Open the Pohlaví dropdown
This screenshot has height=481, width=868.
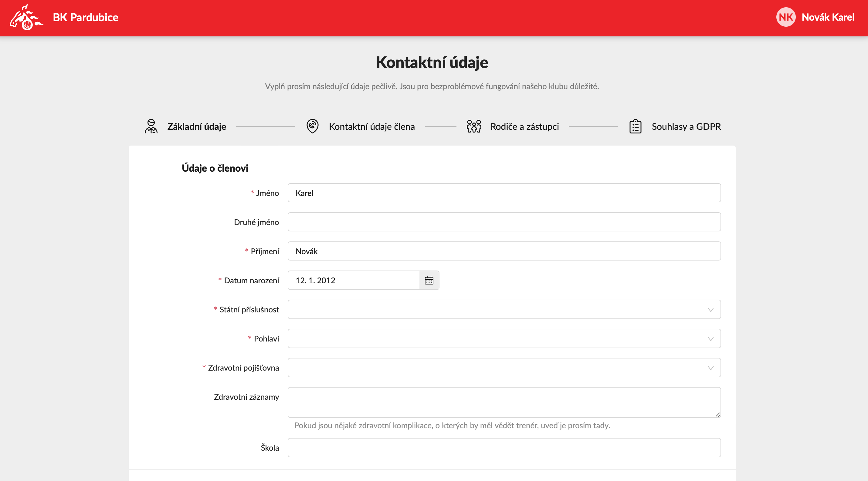504,339
